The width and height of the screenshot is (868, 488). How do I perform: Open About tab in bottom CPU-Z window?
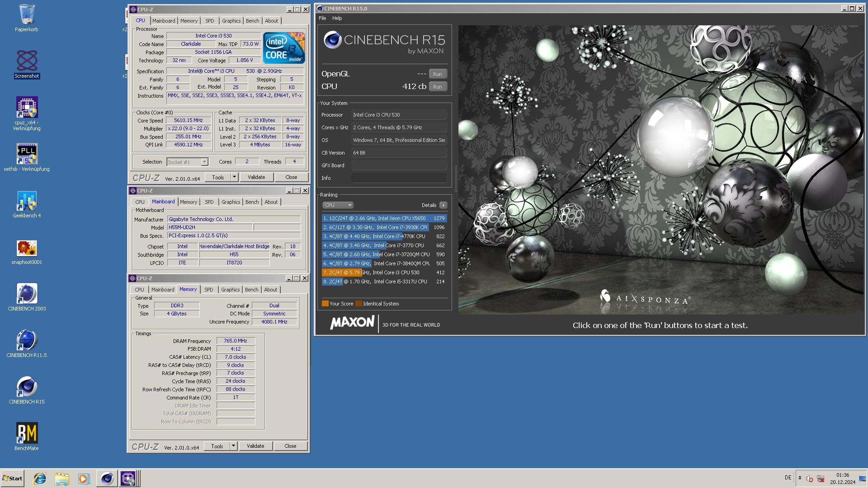[x=271, y=290]
